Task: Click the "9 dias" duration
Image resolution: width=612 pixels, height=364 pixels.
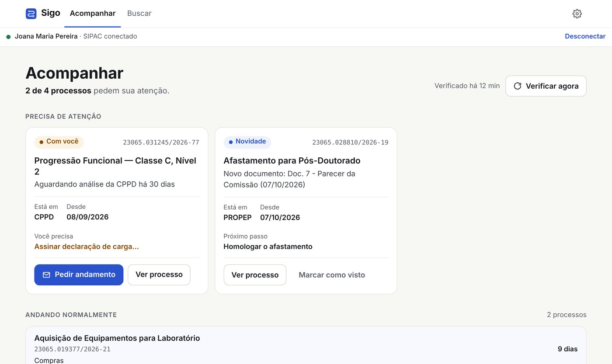Action: click(x=567, y=349)
